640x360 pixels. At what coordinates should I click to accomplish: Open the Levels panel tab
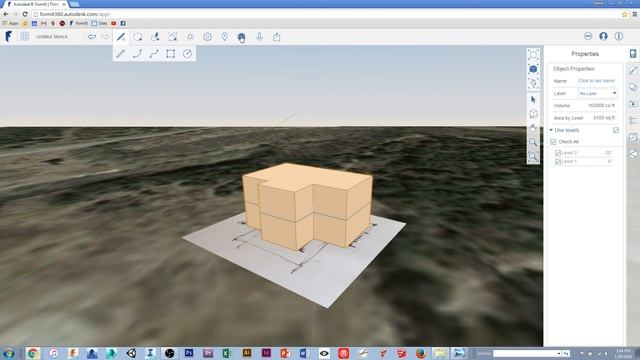pyautogui.click(x=633, y=120)
